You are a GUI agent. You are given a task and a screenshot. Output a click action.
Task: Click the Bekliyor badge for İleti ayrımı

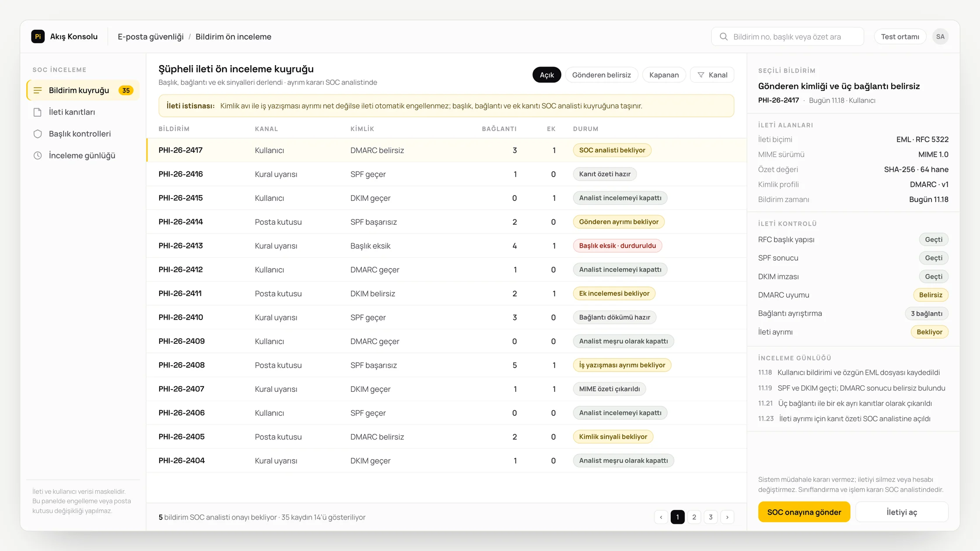[930, 332]
